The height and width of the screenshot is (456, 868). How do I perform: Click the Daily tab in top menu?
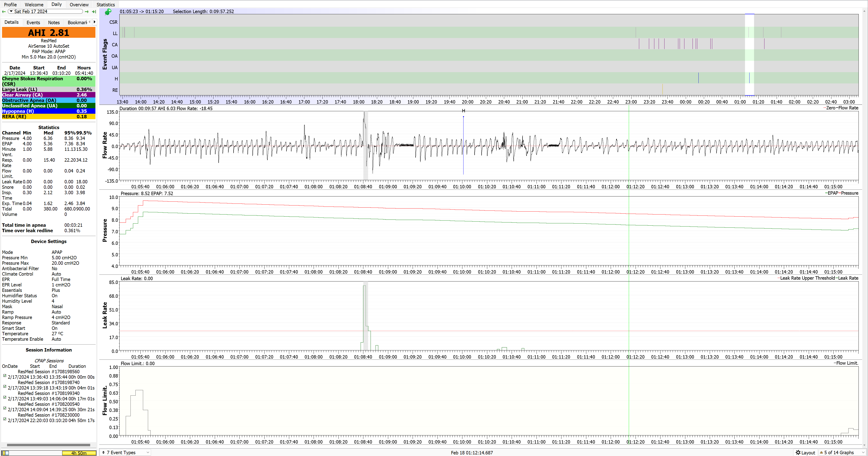pos(57,5)
